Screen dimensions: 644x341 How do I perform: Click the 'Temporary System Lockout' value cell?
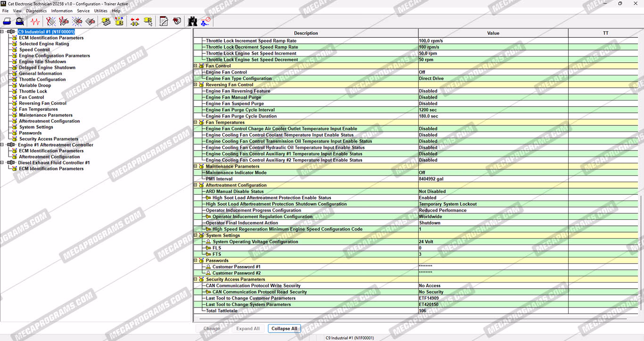point(493,204)
